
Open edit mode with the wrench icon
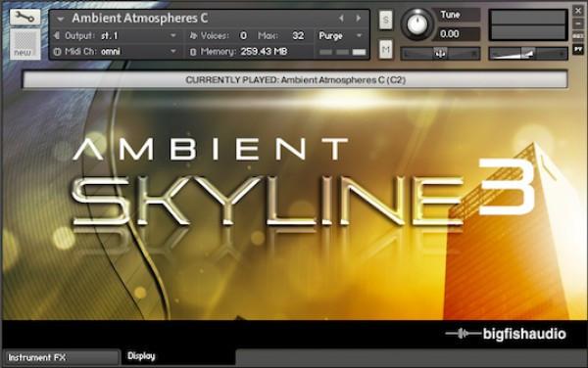click(x=24, y=17)
